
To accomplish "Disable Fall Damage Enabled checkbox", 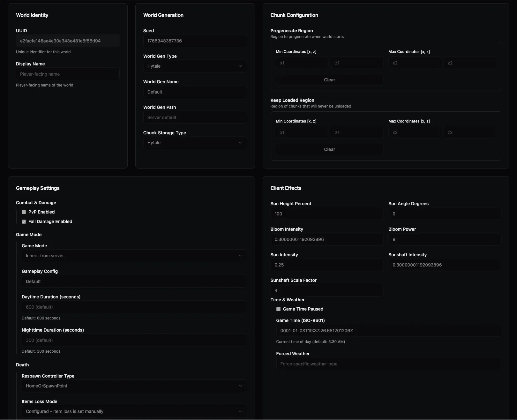I will pos(24,221).
